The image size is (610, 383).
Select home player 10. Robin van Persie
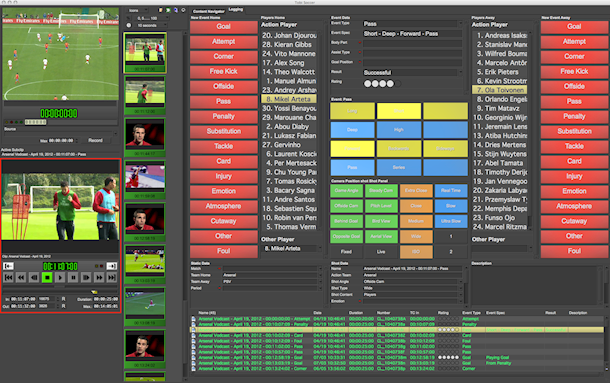click(x=290, y=218)
